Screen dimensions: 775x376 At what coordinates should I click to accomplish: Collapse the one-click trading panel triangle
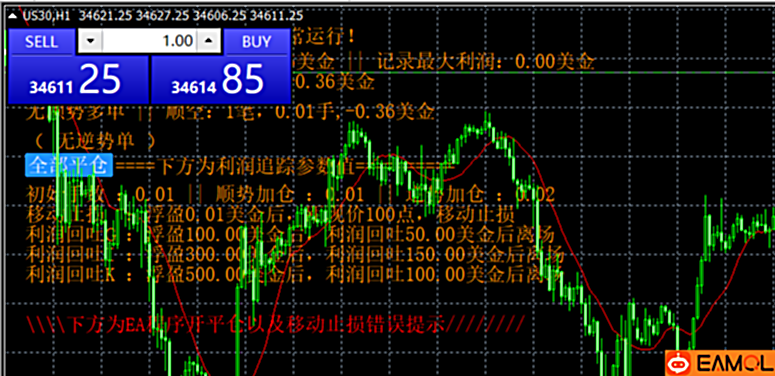[x=14, y=16]
